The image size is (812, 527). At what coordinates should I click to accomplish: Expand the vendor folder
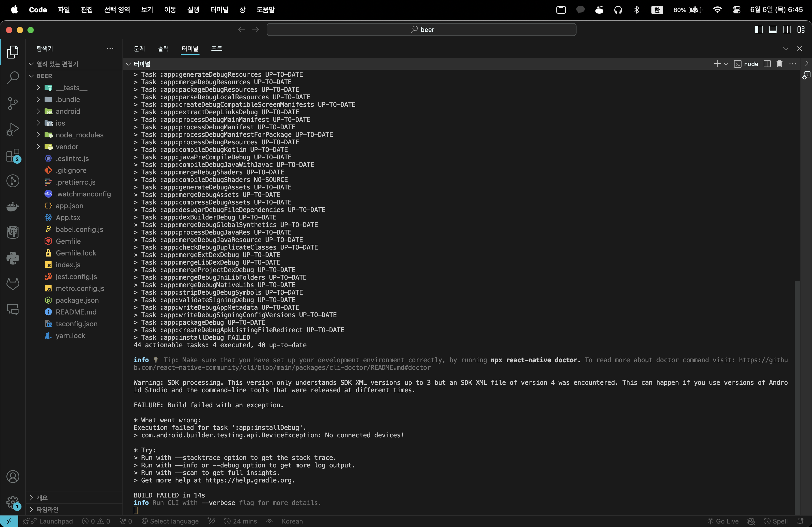[x=38, y=147]
